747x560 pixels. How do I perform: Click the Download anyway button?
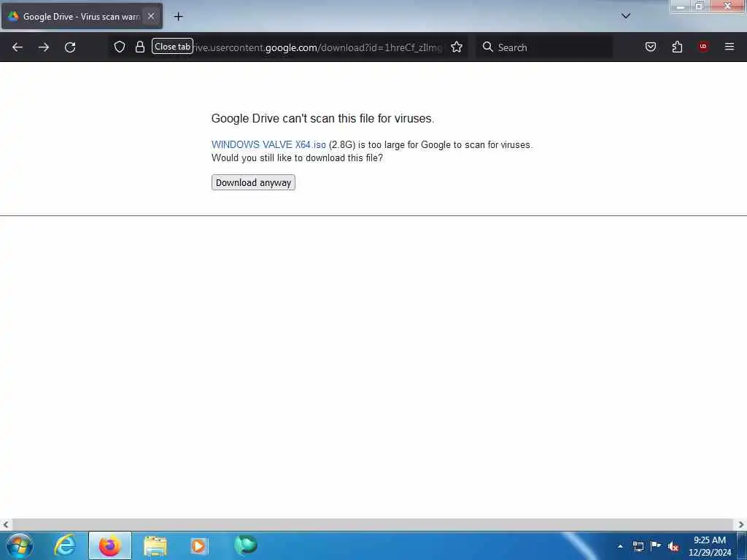[x=253, y=183]
